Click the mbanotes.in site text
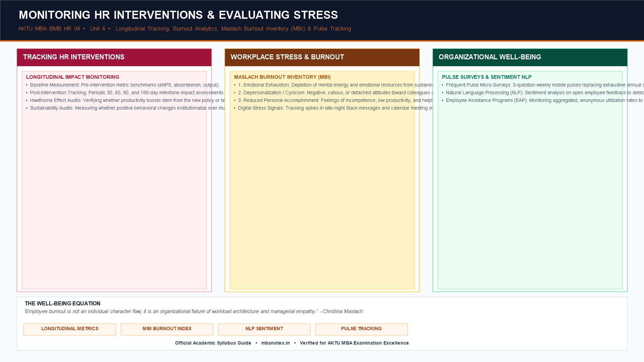The image size is (644, 362). (x=275, y=343)
